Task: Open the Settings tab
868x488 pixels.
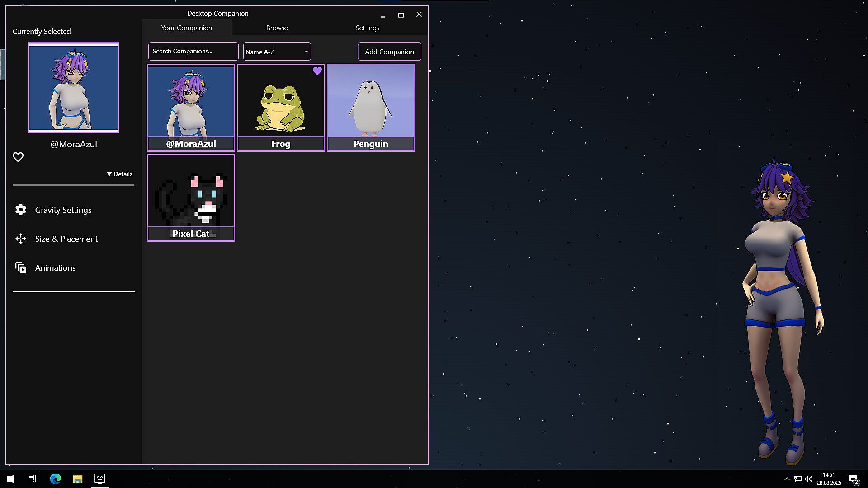Action: pyautogui.click(x=367, y=28)
